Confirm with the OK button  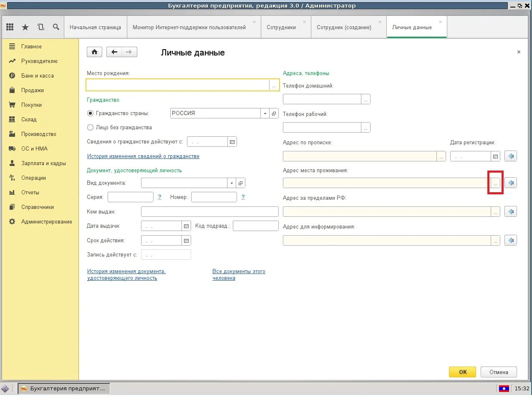tap(462, 372)
